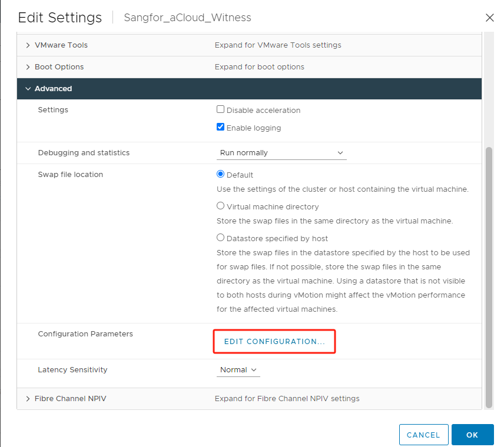504x447 pixels.
Task: Click the Boot Options row label
Action: point(59,67)
